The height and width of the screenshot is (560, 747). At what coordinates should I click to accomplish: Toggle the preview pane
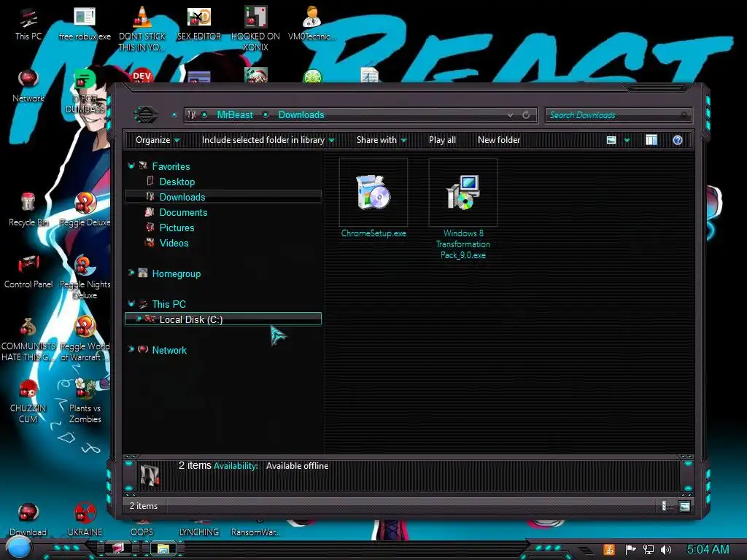(x=651, y=140)
